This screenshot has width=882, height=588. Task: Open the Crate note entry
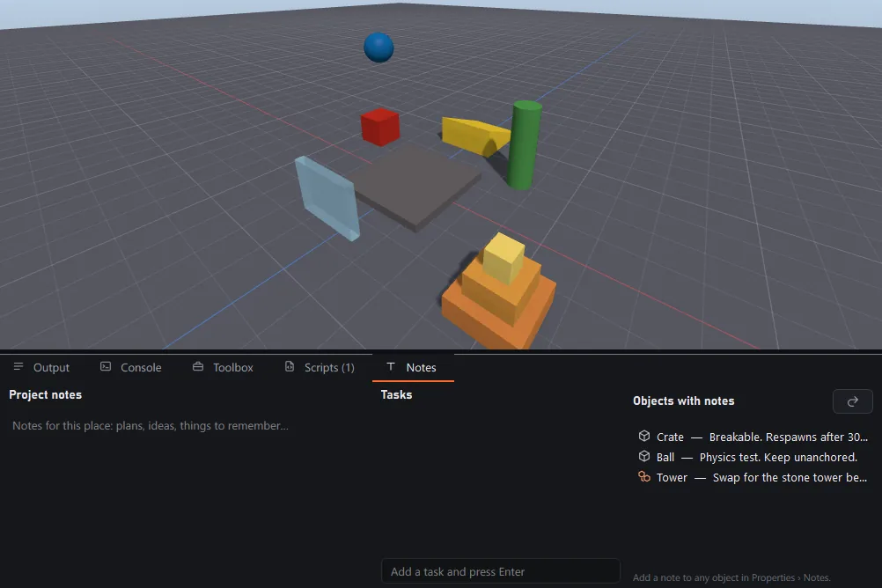pos(753,437)
